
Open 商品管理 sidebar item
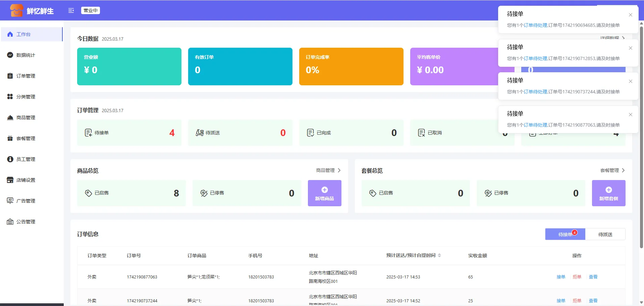[x=25, y=118]
